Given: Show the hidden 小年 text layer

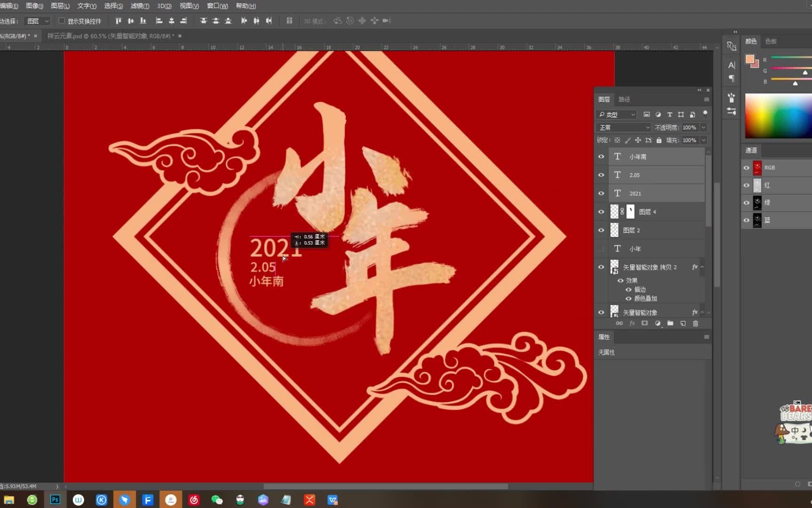Looking at the screenshot, I should pyautogui.click(x=601, y=248).
